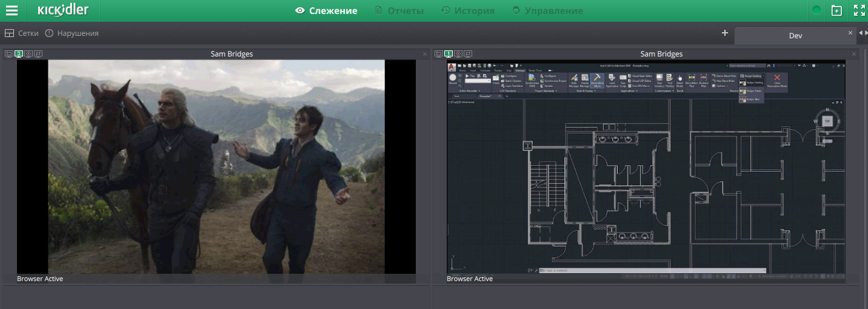The image size is (868, 309).
Task: Click the Sam Bridges title of right cell
Action: 661,54
